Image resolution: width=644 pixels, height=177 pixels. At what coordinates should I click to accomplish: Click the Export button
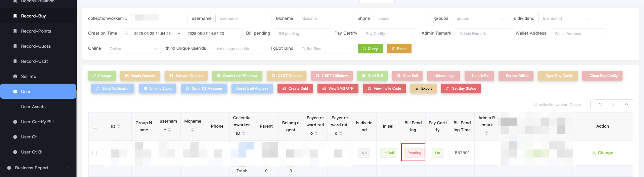pyautogui.click(x=423, y=89)
